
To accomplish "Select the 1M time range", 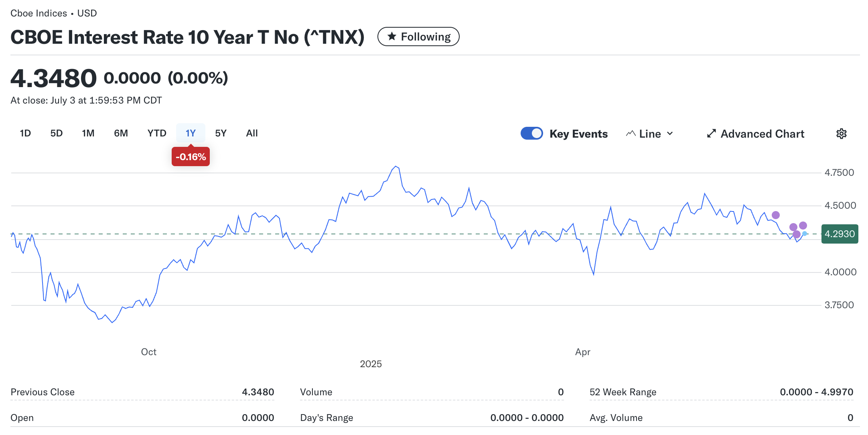I will click(x=88, y=133).
